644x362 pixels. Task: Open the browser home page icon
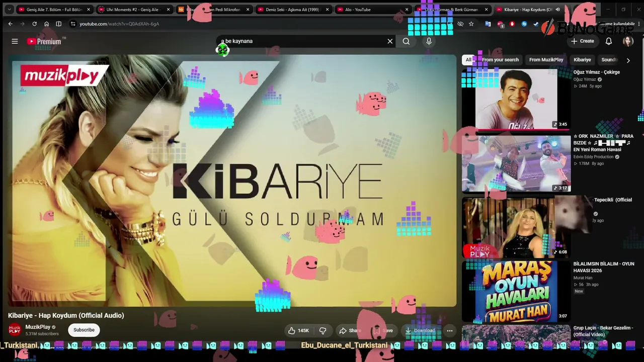(x=46, y=24)
